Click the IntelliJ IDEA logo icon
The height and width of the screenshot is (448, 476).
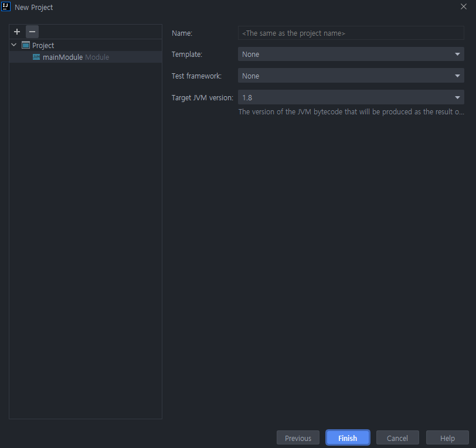6,6
